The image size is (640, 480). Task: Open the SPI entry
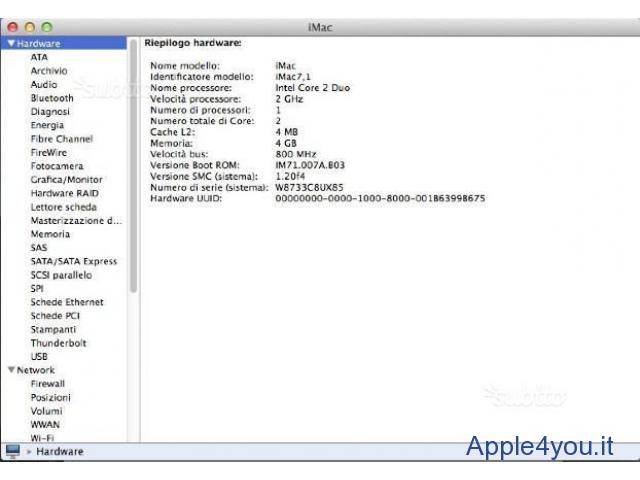pyautogui.click(x=37, y=289)
